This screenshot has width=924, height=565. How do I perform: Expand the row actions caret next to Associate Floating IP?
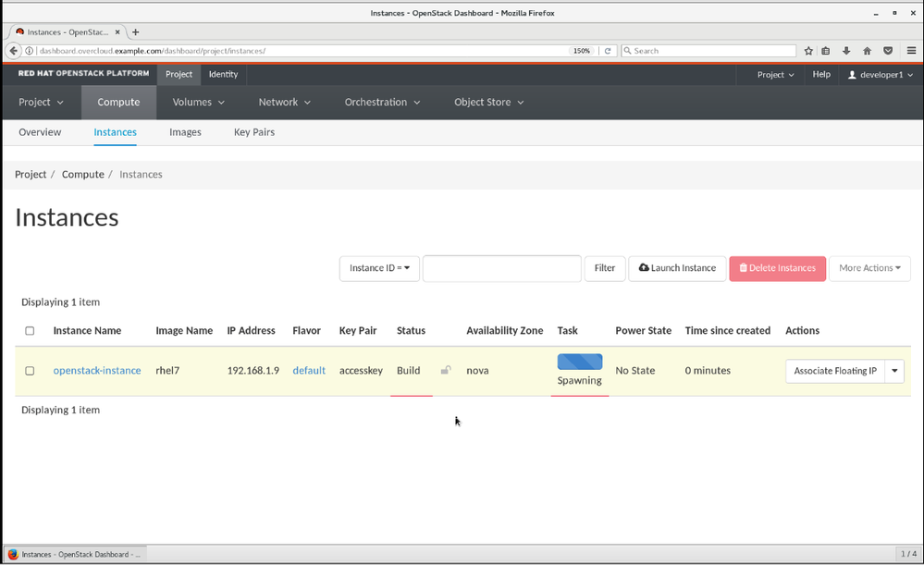coord(894,371)
